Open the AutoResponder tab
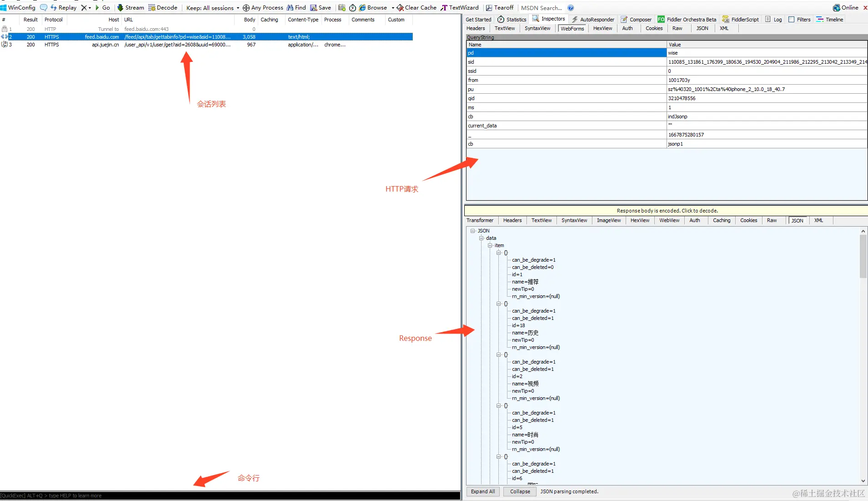This screenshot has width=868, height=501. click(x=593, y=19)
